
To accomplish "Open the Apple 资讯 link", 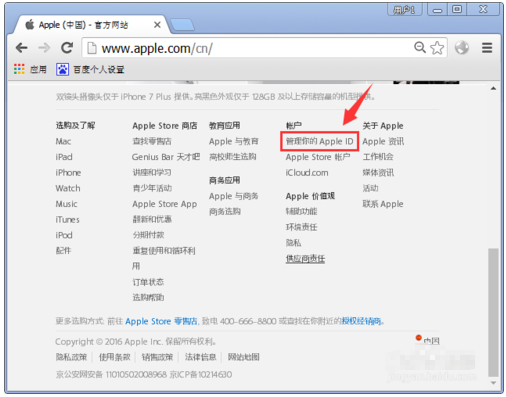I will [383, 141].
